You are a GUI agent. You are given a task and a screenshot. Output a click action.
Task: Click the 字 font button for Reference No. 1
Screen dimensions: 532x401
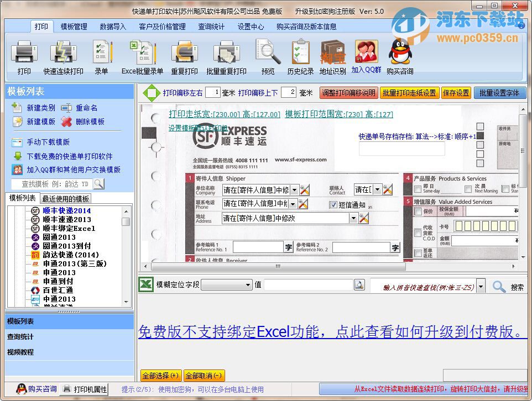[x=288, y=247]
